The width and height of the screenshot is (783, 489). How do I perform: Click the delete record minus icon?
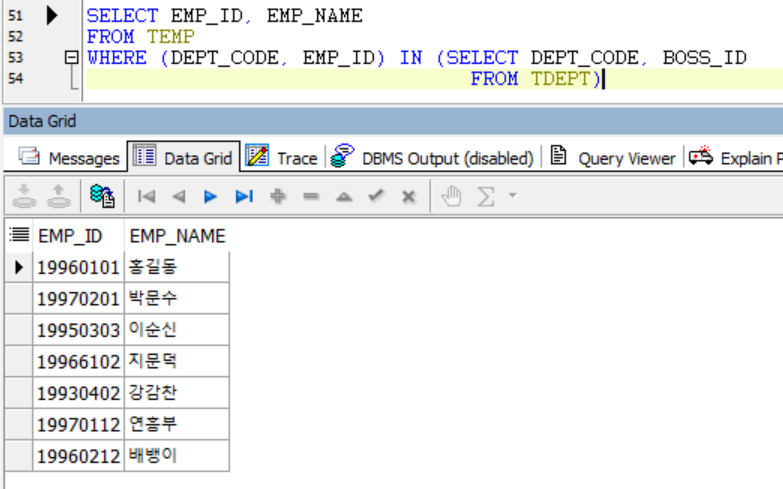point(311,196)
